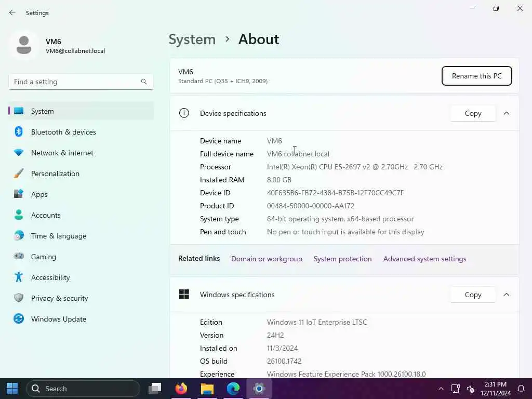Open Accounts settings
Image resolution: width=532 pixels, height=399 pixels.
[81, 215]
